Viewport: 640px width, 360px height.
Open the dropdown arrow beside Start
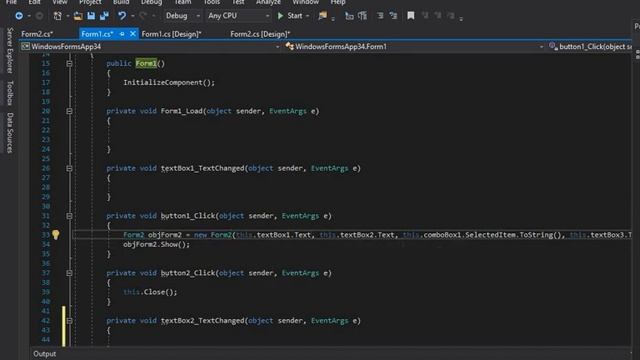tap(307, 16)
